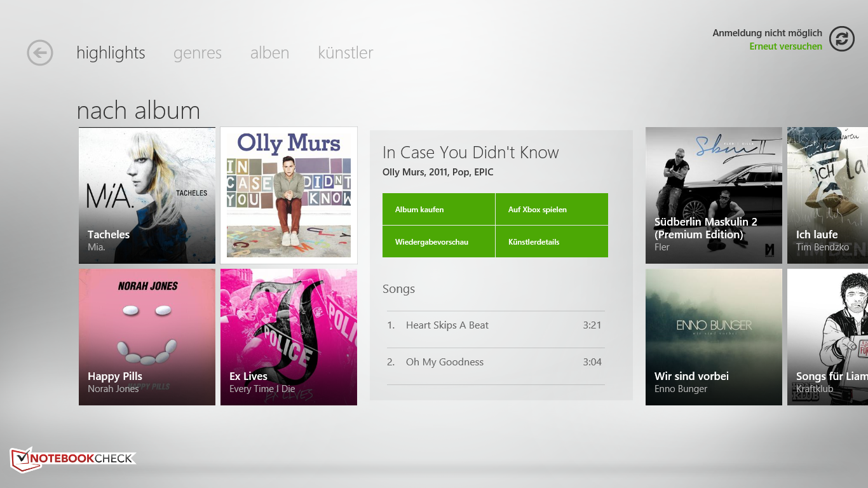Select Südberlin Maskulin 2 album tile
The height and width of the screenshot is (488, 868).
pos(714,195)
